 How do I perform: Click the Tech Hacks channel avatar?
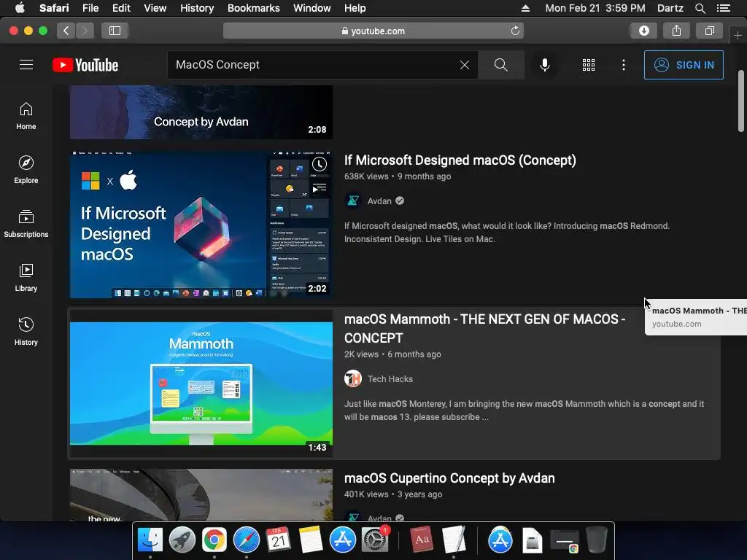click(353, 379)
